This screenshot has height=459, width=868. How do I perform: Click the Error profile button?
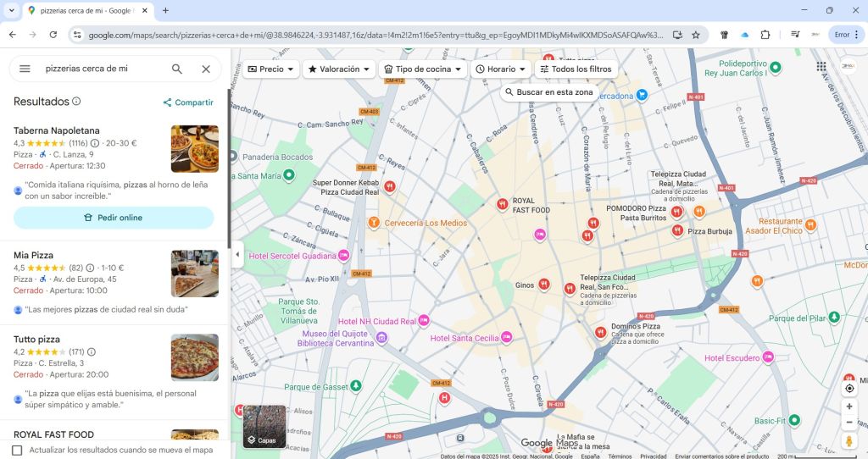[x=847, y=35]
